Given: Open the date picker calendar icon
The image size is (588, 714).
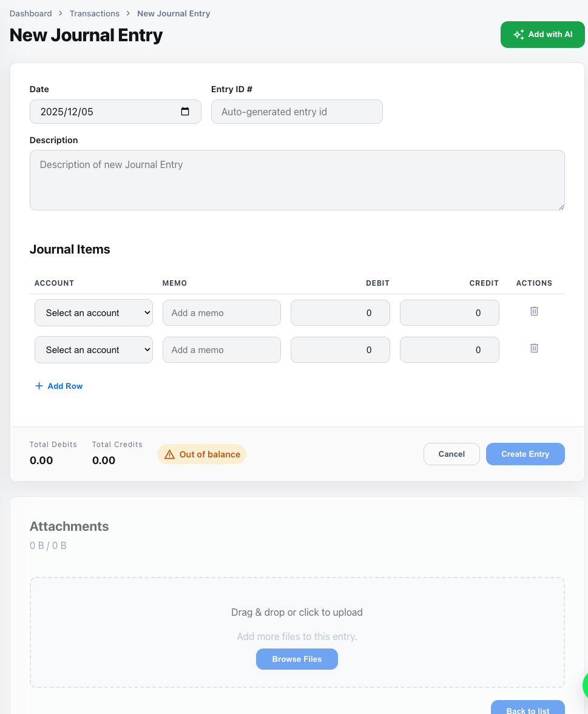Looking at the screenshot, I should pyautogui.click(x=185, y=112).
